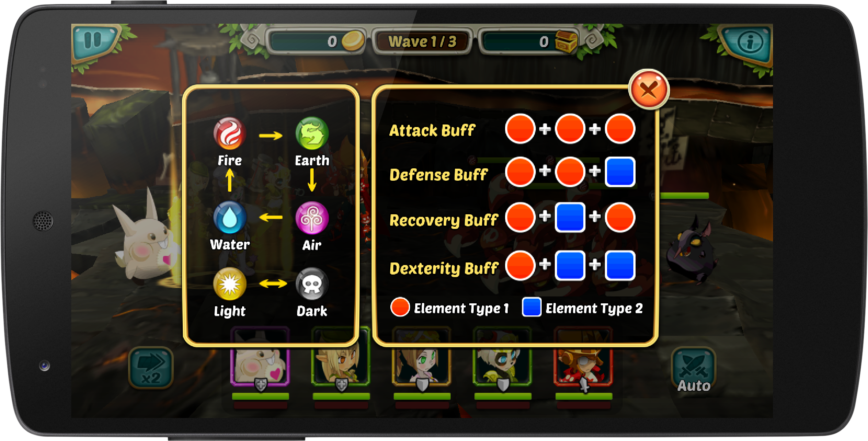
Task: Click the Element Type 2 blue swatch
Action: coord(531,307)
